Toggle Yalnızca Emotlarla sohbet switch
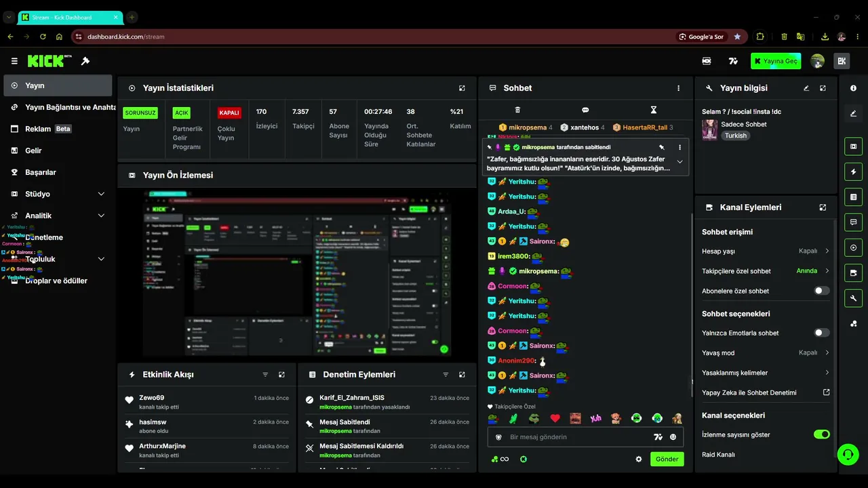 pos(821,333)
